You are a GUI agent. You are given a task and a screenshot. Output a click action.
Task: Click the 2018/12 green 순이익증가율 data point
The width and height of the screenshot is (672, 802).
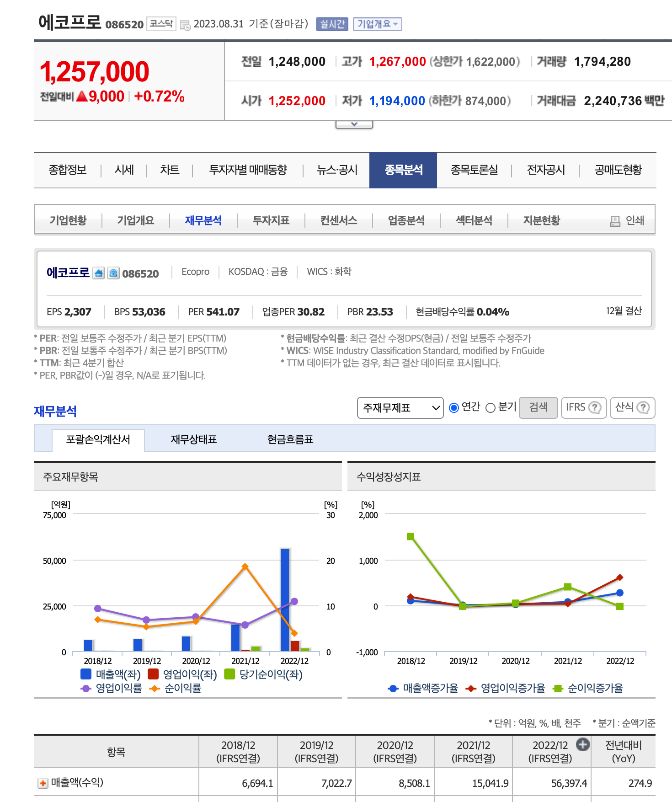411,536
